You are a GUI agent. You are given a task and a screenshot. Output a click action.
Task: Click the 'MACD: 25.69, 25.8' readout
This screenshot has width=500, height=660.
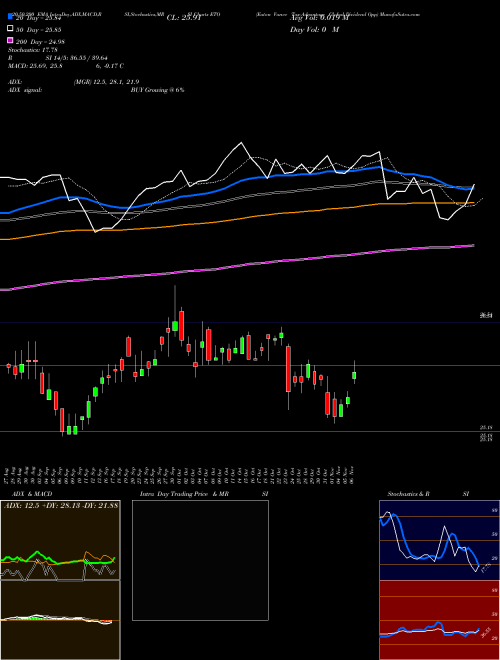35,66
